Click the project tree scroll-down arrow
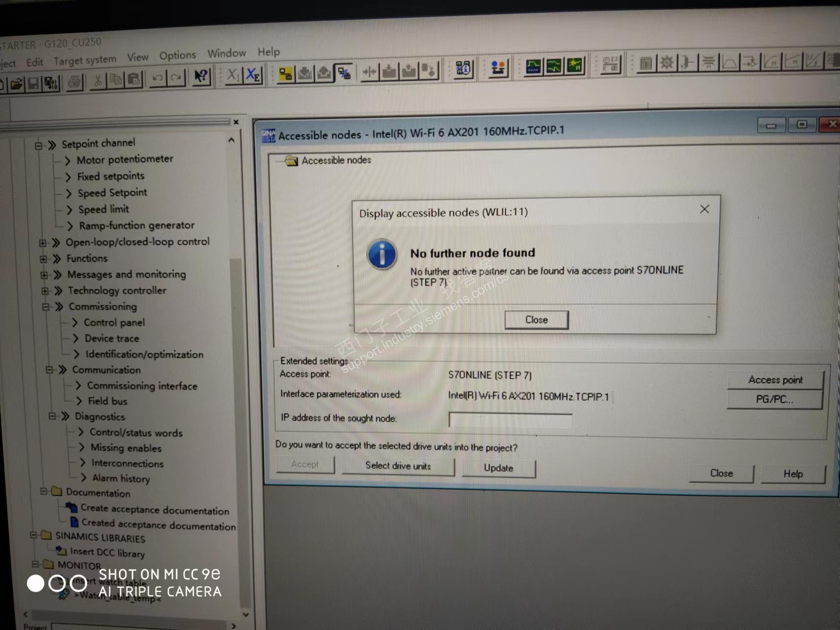The width and height of the screenshot is (840, 630). (246, 614)
